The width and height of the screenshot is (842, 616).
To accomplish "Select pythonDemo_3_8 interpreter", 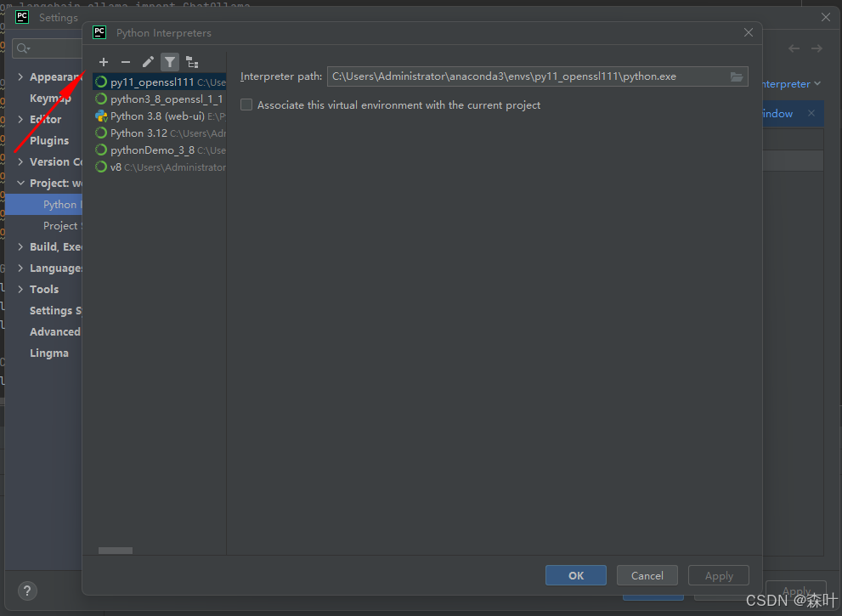I will tap(160, 150).
